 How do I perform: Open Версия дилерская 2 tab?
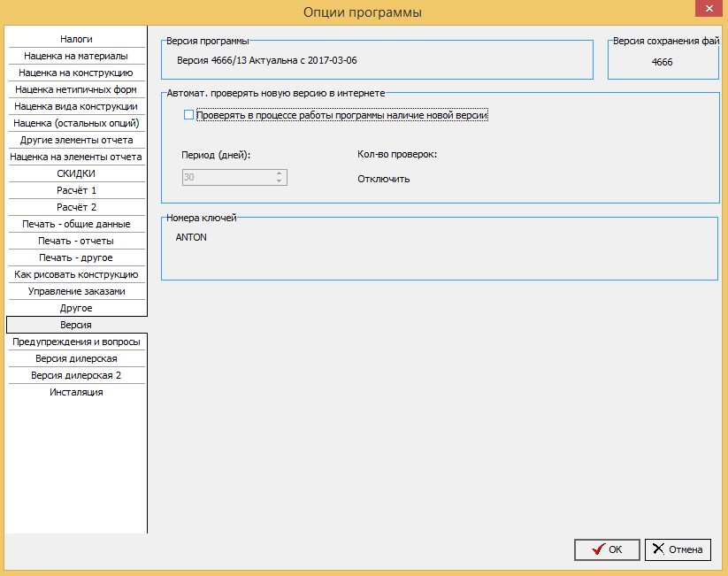(x=76, y=375)
